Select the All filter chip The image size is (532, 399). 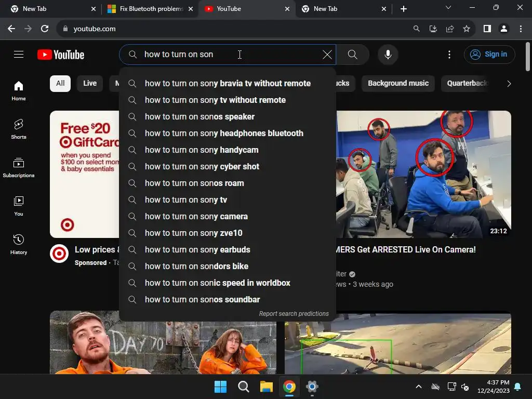[x=60, y=84]
